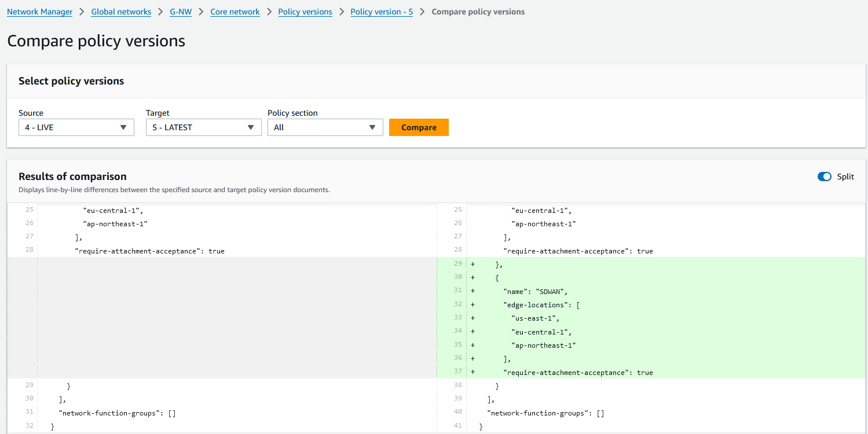The width and height of the screenshot is (868, 434).
Task: Click the plus marker on line 31
Action: (473, 291)
